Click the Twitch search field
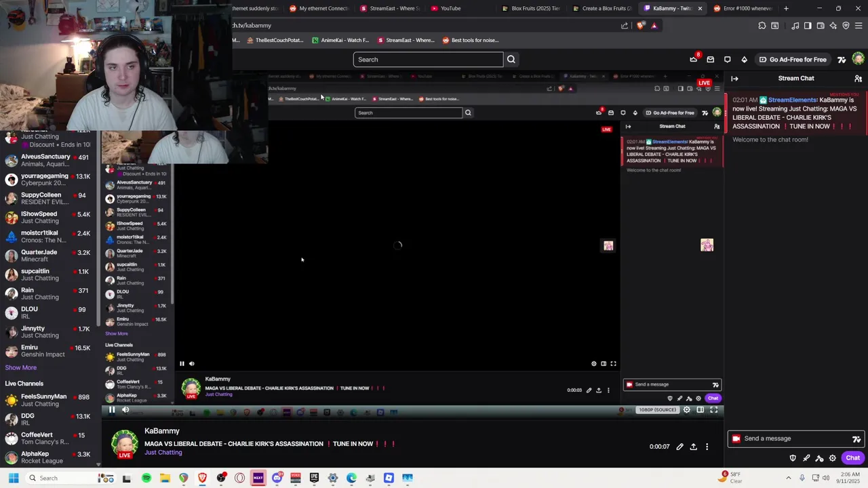This screenshot has width=868, height=488. (x=428, y=60)
